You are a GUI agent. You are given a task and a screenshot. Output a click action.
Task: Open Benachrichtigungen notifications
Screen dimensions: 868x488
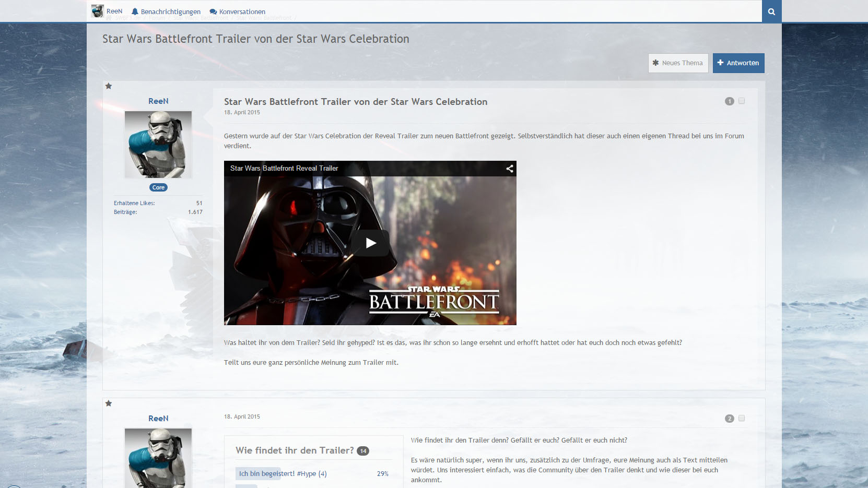coord(166,11)
